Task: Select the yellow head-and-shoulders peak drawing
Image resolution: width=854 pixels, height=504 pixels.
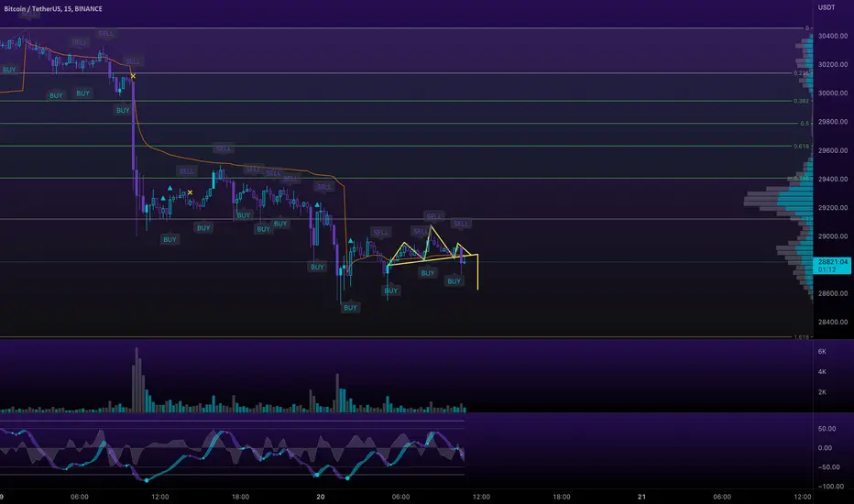Action: click(x=431, y=226)
